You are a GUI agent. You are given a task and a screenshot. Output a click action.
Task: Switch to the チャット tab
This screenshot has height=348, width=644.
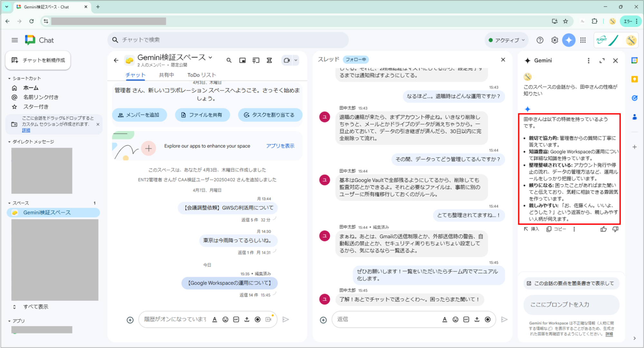point(135,75)
